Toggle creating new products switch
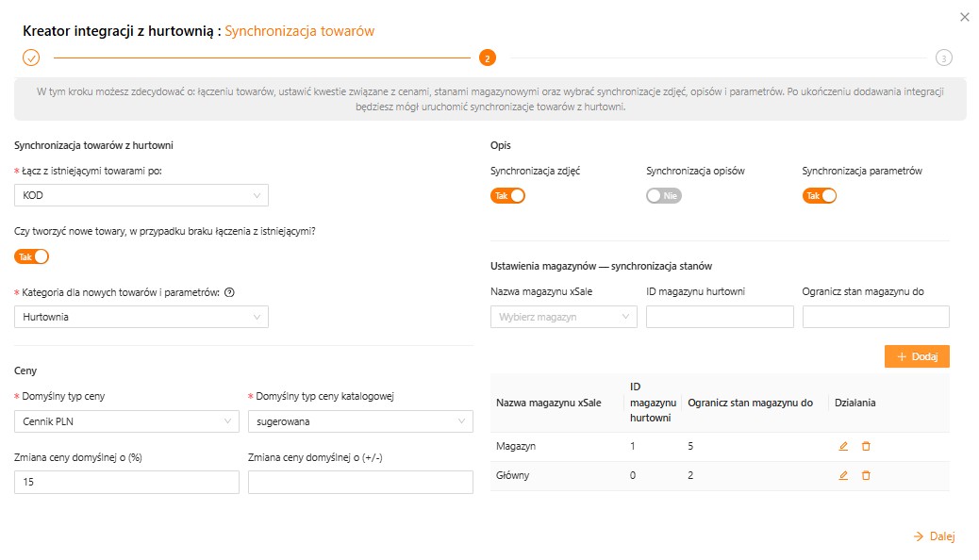Viewport: 979px width, 560px height. pyautogui.click(x=31, y=256)
